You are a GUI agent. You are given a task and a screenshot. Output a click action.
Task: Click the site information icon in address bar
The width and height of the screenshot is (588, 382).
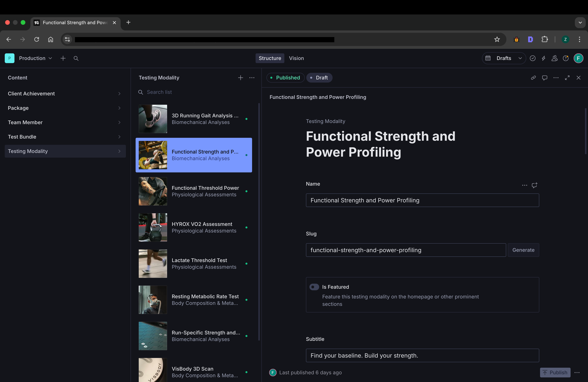click(x=67, y=40)
